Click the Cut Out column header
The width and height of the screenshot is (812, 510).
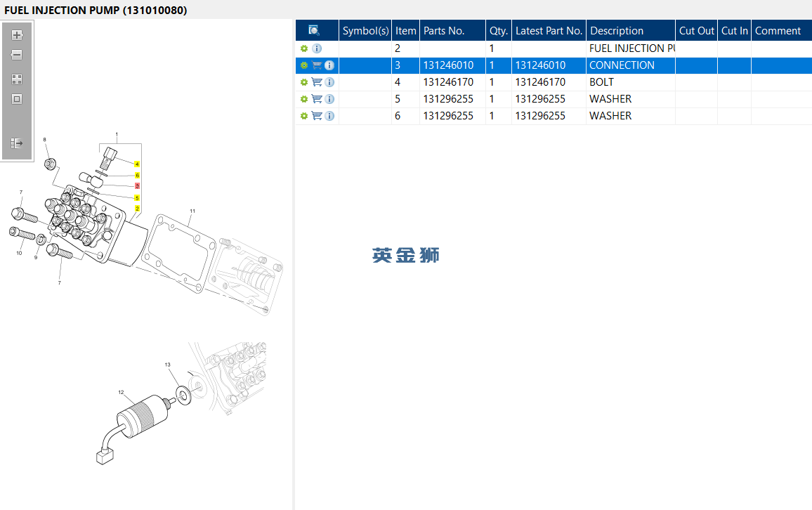click(x=697, y=30)
